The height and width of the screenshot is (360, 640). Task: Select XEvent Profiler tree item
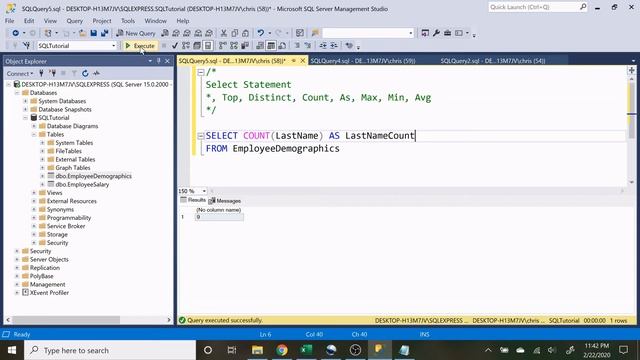coord(49,293)
